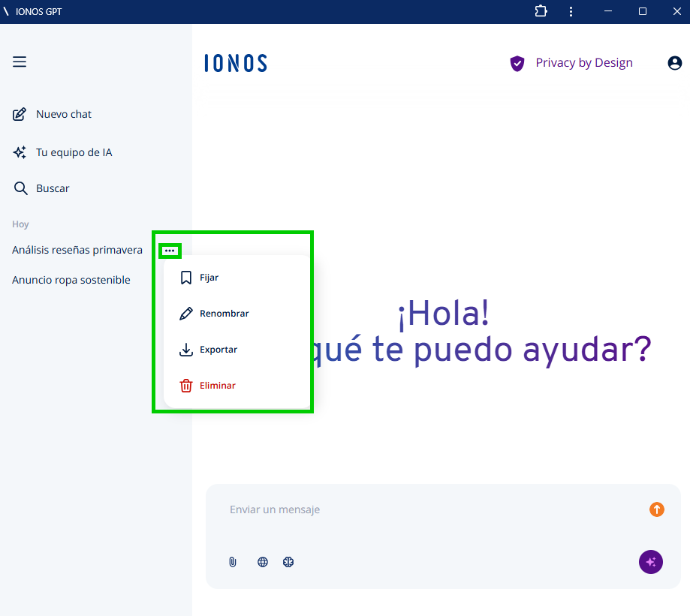Click the three-dot options button for Análisis reseñas primavera

click(170, 251)
